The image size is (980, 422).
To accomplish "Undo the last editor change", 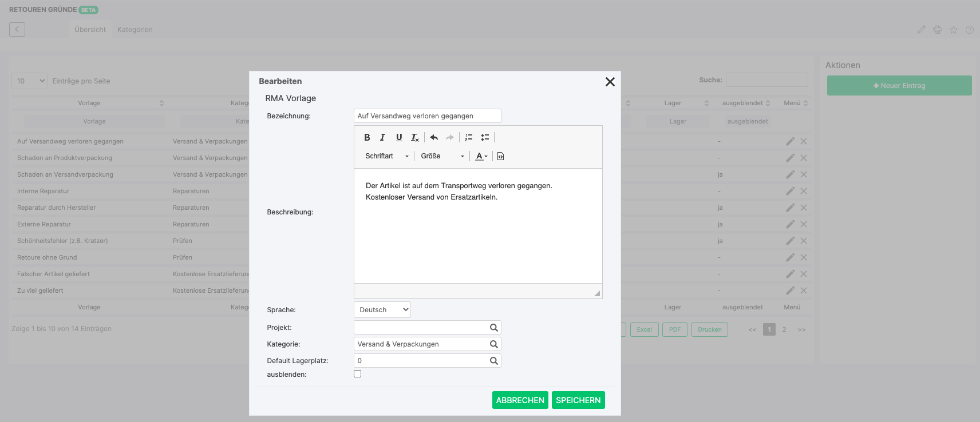I will (x=434, y=137).
